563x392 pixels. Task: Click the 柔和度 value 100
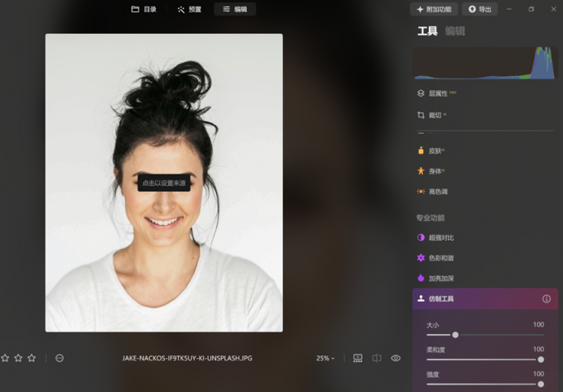pos(538,349)
